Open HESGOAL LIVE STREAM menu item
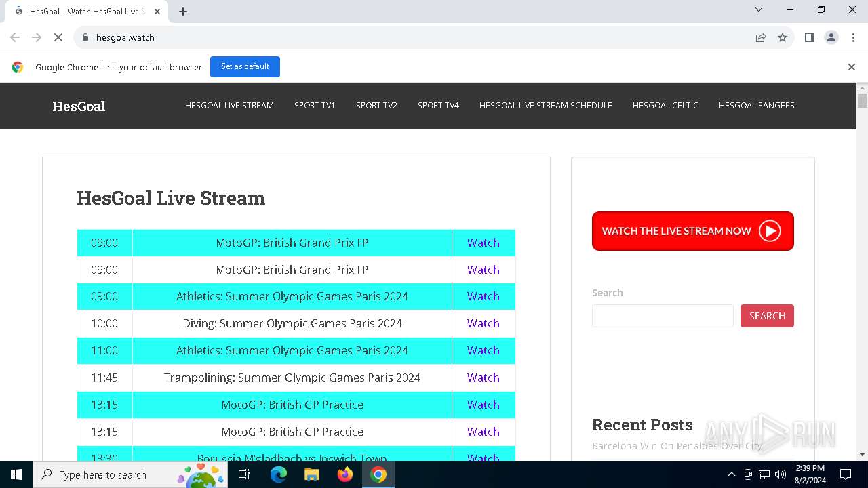 tap(229, 106)
